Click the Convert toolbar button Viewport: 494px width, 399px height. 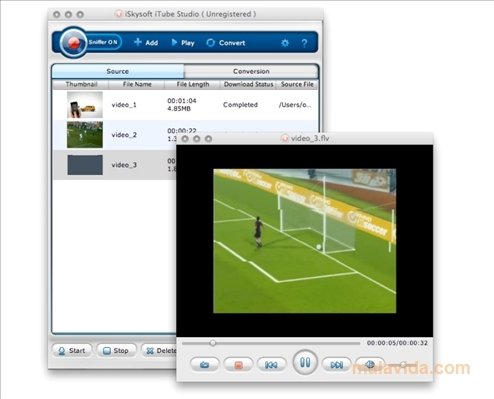tap(226, 43)
